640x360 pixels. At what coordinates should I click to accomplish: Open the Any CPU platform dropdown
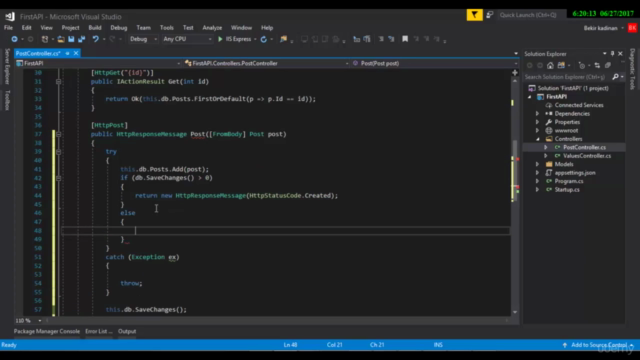[187, 39]
